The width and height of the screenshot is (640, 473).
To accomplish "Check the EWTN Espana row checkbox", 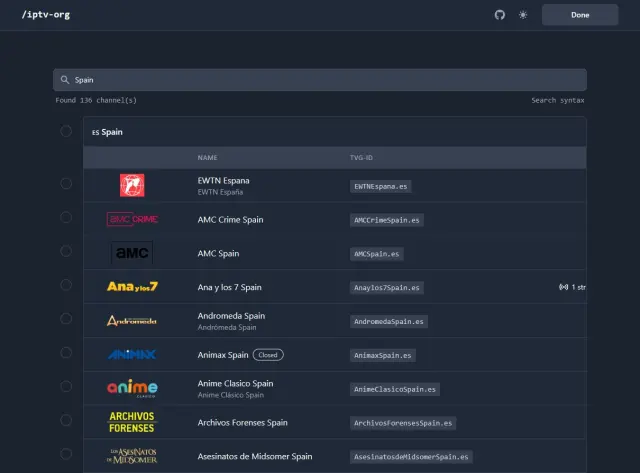I will (x=66, y=183).
